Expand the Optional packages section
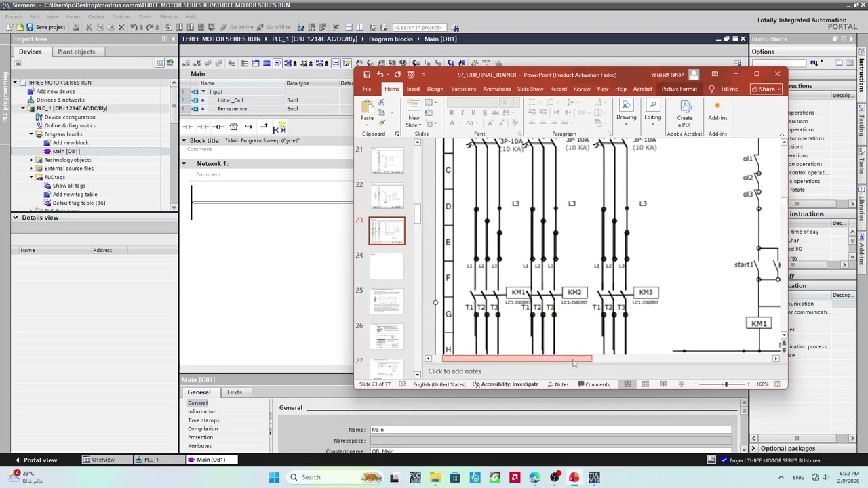This screenshot has height=488, width=868. (x=753, y=449)
